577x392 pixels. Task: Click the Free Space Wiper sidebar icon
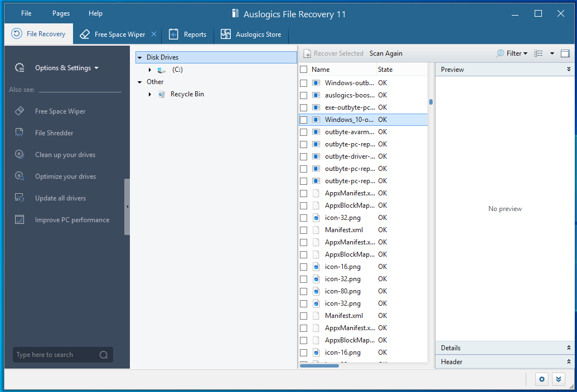[x=20, y=111]
